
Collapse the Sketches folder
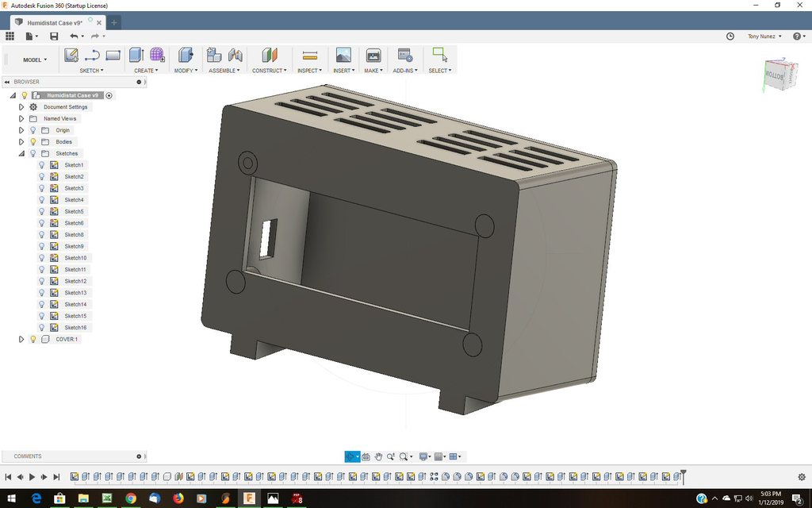[x=21, y=153]
